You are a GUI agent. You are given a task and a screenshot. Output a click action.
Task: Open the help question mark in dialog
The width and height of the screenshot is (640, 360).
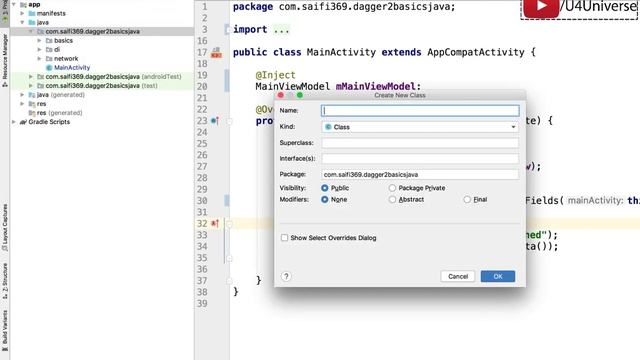(x=286, y=276)
